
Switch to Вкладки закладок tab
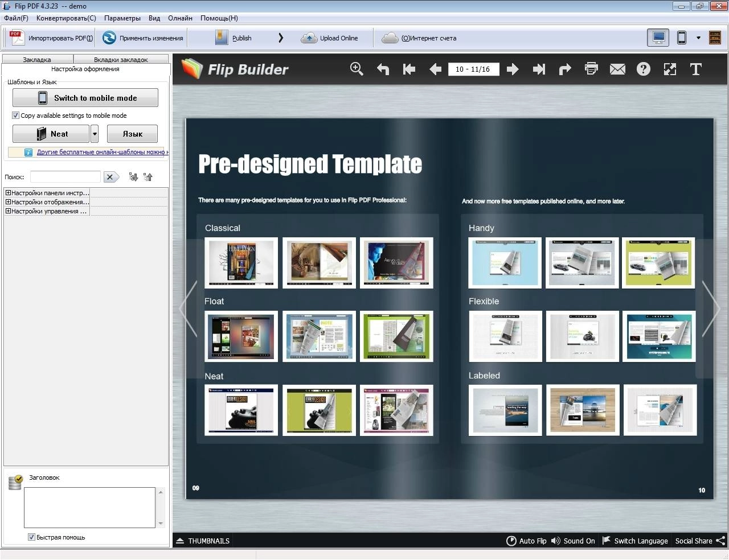pos(121,59)
